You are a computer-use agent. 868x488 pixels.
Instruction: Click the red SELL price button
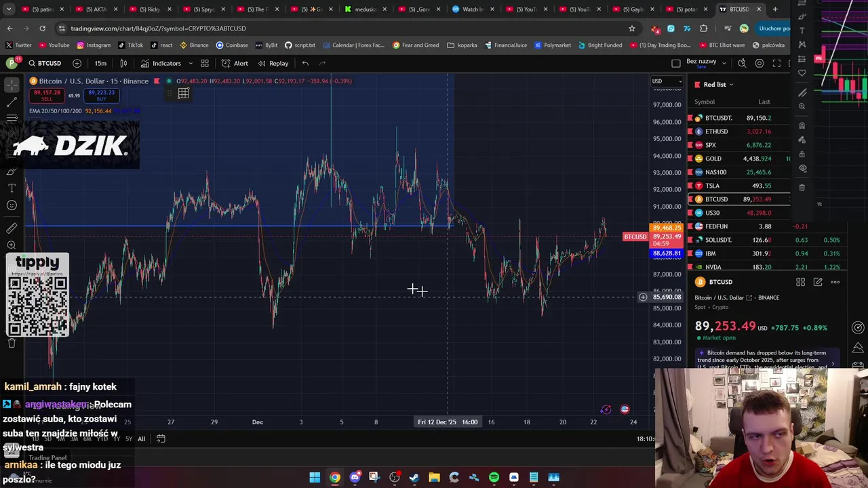pos(47,95)
